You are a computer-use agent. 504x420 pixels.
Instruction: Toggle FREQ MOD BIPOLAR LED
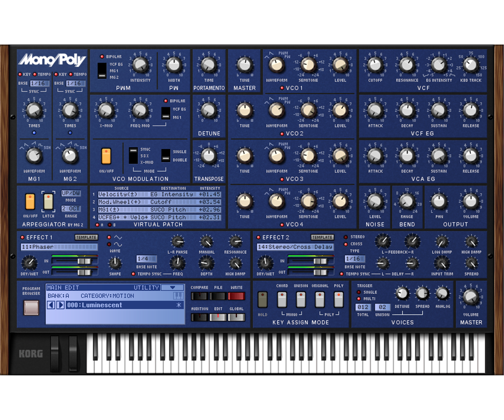(165, 101)
